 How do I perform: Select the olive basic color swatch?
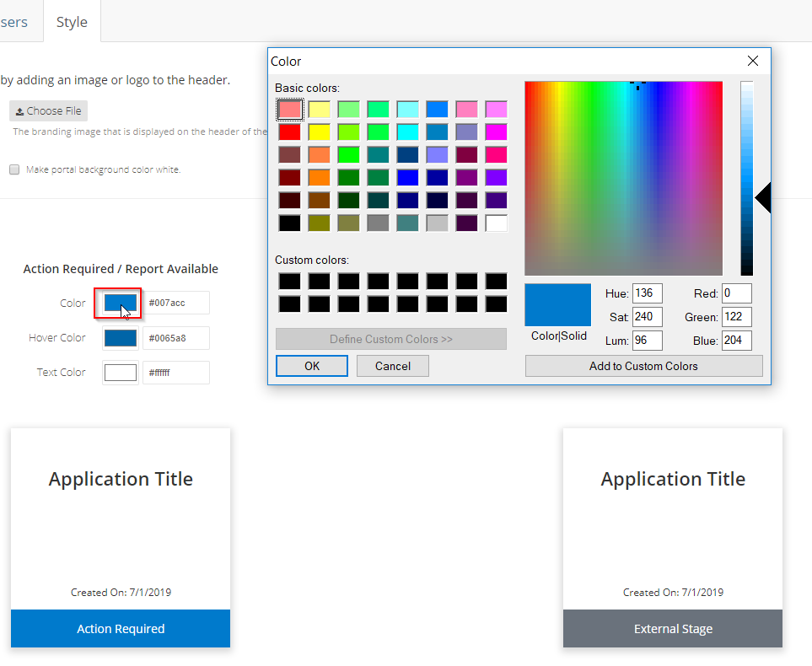[x=319, y=223]
